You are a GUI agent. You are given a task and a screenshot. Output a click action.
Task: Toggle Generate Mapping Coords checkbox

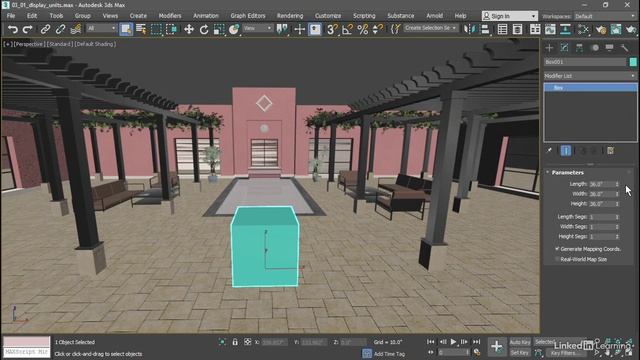pyautogui.click(x=557, y=249)
